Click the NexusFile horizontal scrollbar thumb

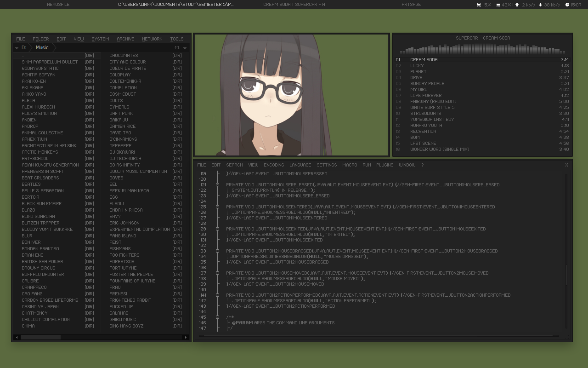tap(40, 337)
